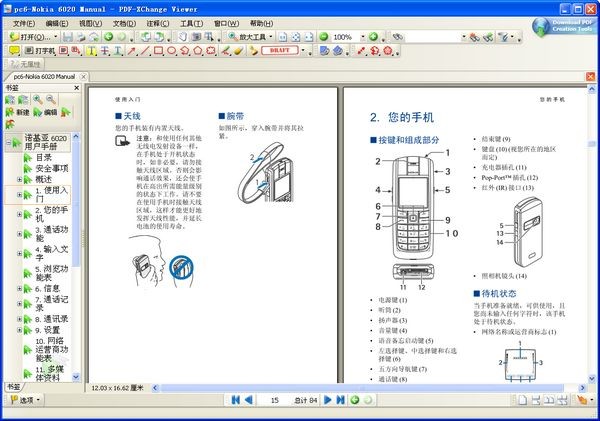Expand the 2. 您的手机 bookmark
The width and height of the screenshot is (600, 421).
[x=19, y=214]
